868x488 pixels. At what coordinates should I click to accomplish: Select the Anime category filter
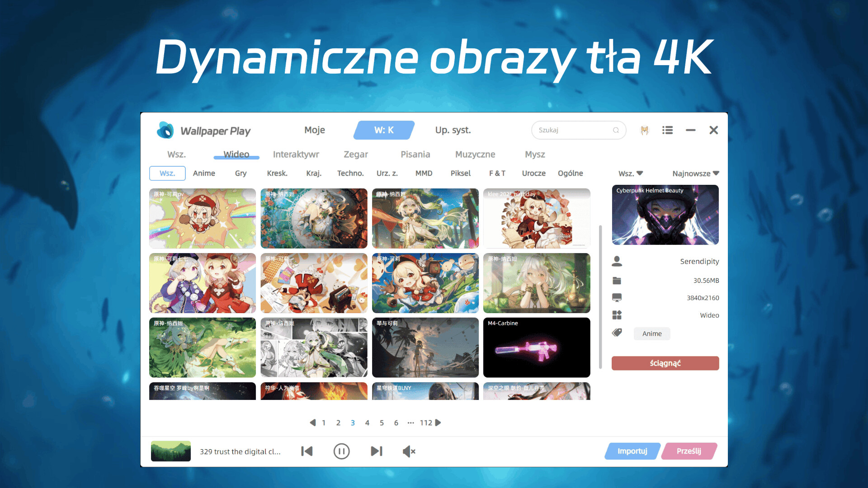pyautogui.click(x=204, y=173)
